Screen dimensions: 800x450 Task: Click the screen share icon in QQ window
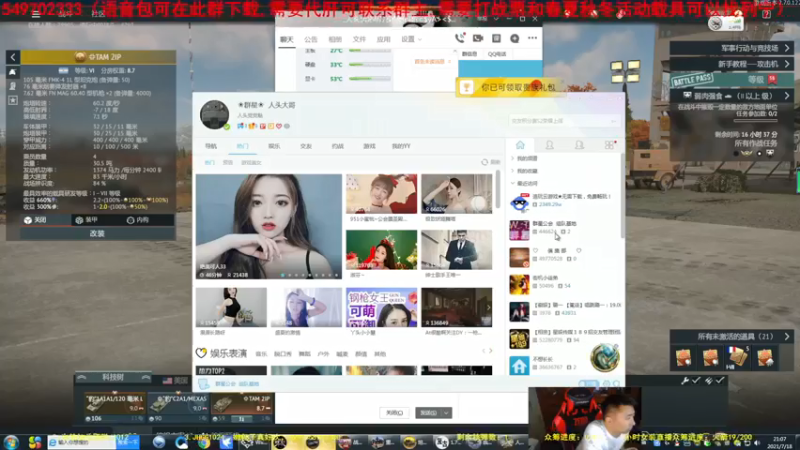[496, 38]
